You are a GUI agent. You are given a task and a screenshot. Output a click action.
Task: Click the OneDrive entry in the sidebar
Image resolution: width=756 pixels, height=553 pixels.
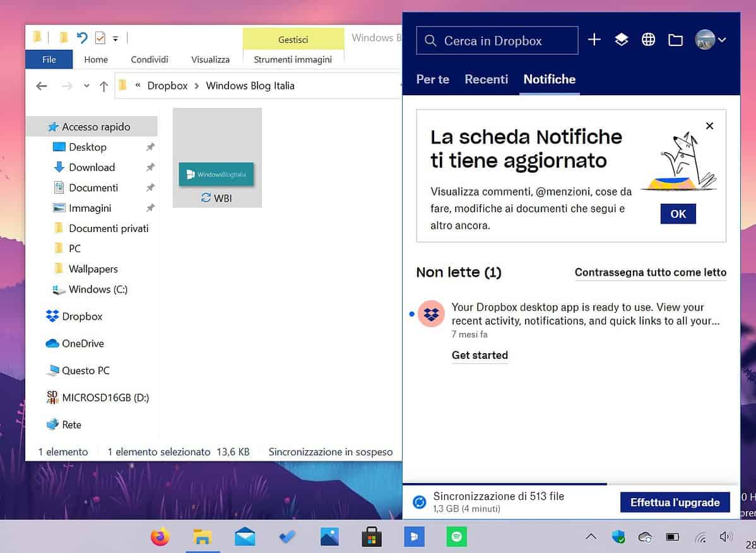click(x=83, y=343)
